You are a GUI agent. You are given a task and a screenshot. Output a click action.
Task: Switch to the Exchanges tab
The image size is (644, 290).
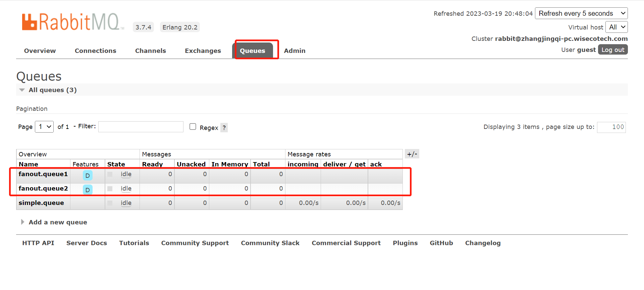(x=203, y=51)
